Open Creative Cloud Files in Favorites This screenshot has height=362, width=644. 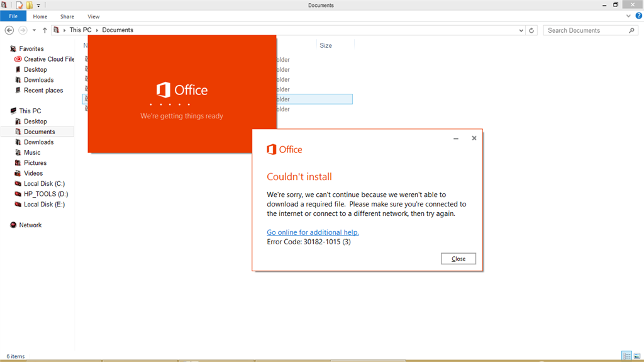tap(49, 59)
